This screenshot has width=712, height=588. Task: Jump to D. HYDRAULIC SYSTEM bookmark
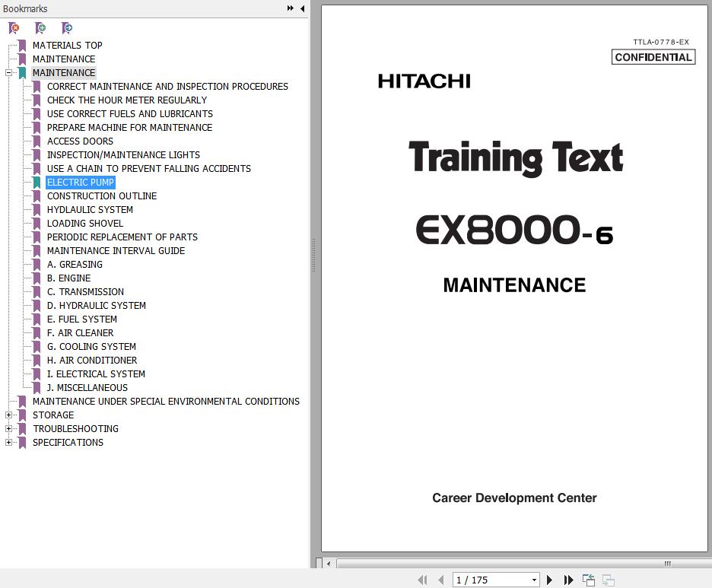coord(96,306)
